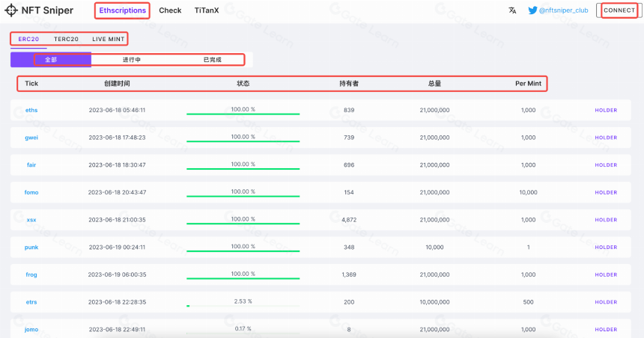
Task: Click HOLDER button in jomo row
Action: 606,329
